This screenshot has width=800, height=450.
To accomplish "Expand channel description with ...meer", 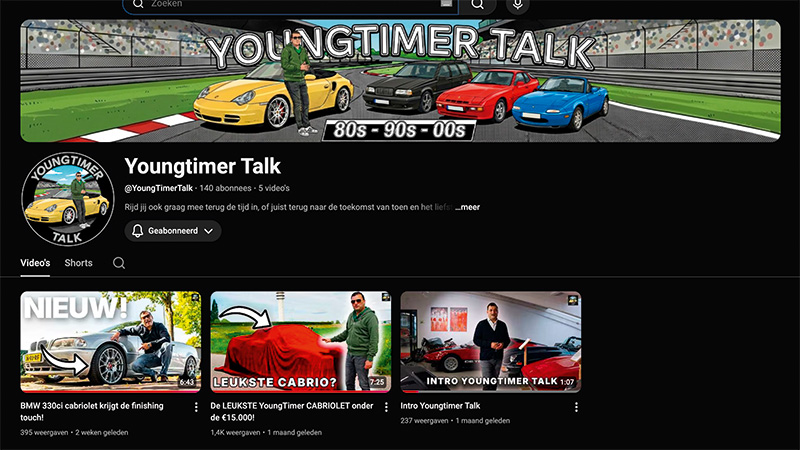I will pyautogui.click(x=467, y=207).
